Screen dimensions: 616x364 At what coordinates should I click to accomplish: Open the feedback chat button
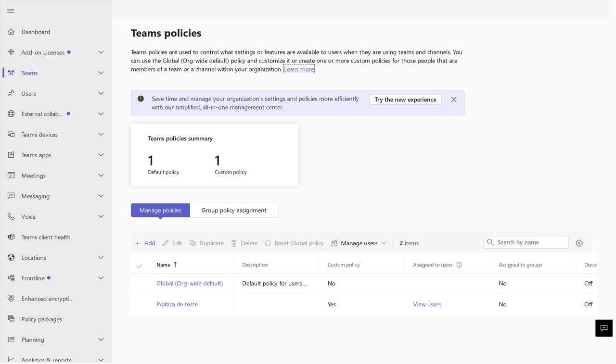[604, 328]
